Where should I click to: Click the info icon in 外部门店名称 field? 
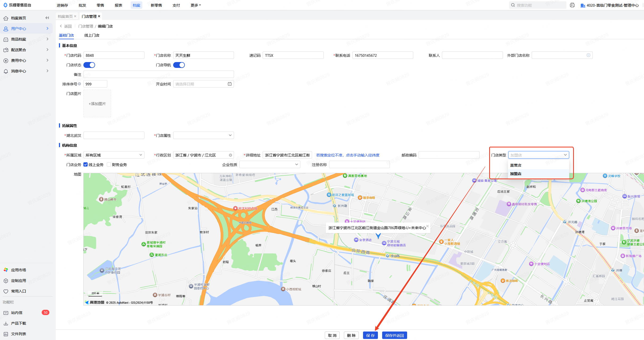[588, 55]
